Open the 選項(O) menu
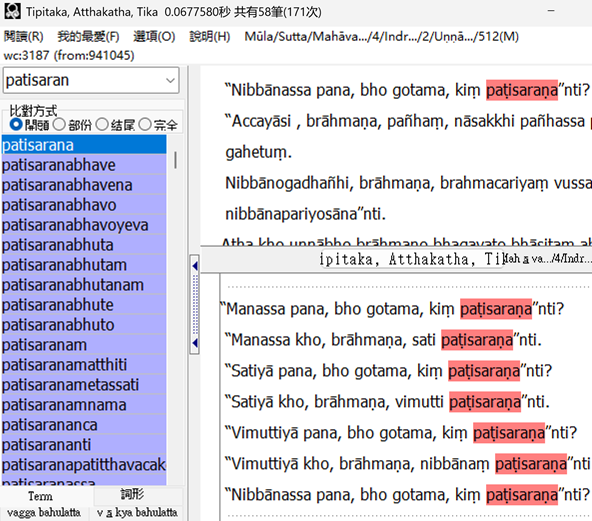Viewport: 592px width, 521px height. [154, 37]
